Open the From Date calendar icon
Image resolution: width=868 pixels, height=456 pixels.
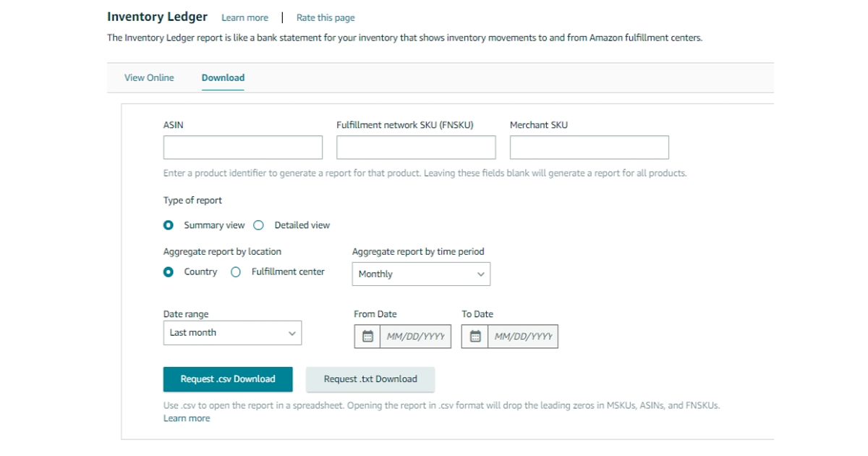click(367, 337)
